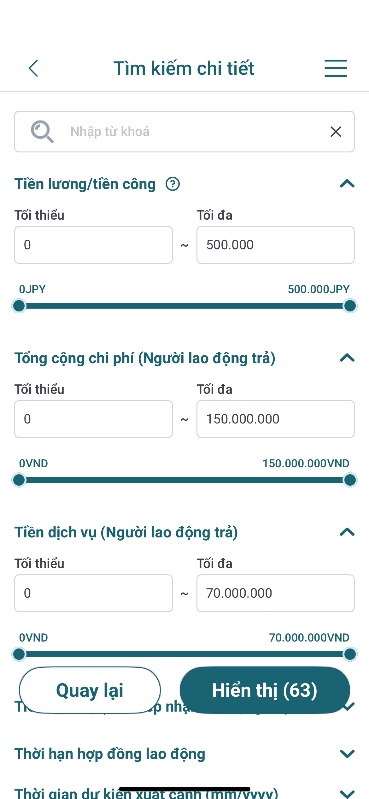Click the magnifying glass search icon
This screenshot has width=369, height=799.
42,131
